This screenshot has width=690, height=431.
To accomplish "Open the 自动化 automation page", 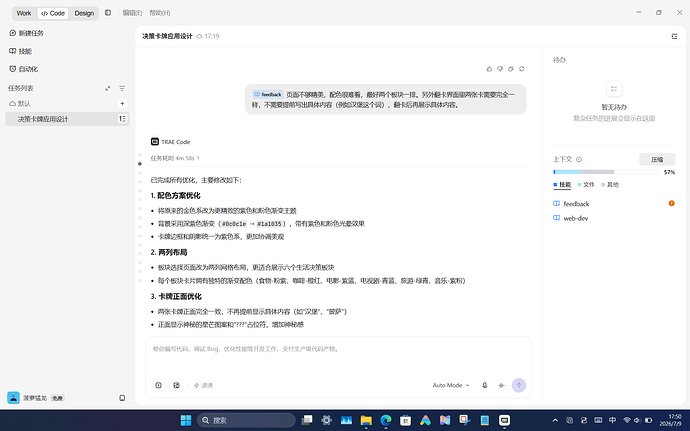I will tap(23, 69).
